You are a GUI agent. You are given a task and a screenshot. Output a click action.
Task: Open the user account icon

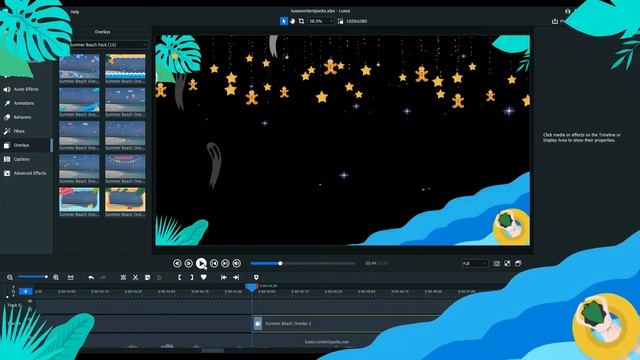pos(567,11)
